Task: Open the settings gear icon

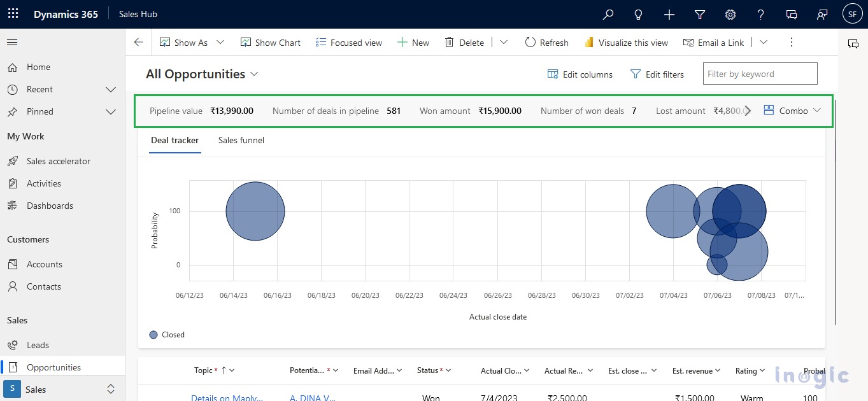Action: point(730,15)
